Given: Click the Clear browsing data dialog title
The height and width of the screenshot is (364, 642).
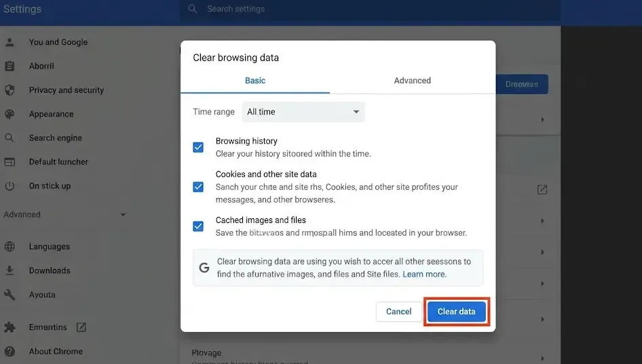Looking at the screenshot, I should pos(236,58).
